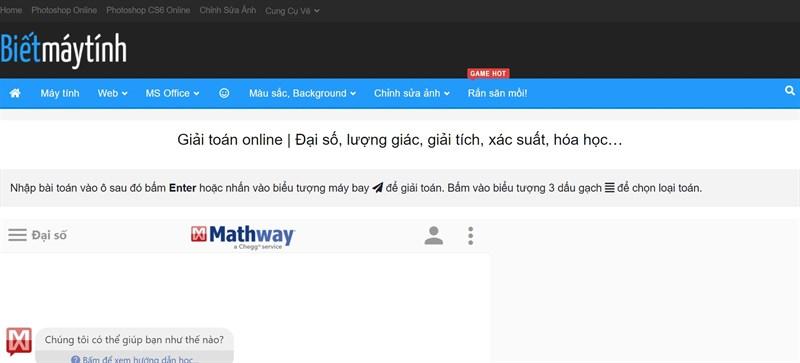This screenshot has height=363, width=800.
Task: Open the Mathway user profile icon
Action: 434,235
